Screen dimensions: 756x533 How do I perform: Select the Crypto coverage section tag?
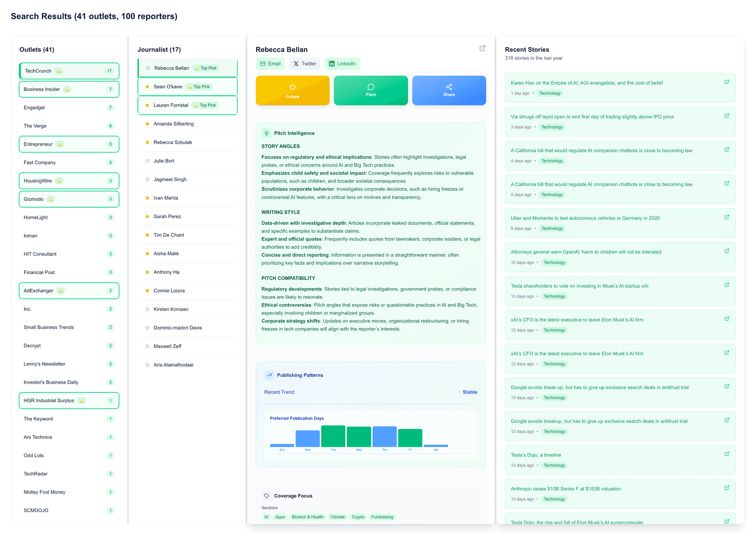click(358, 517)
